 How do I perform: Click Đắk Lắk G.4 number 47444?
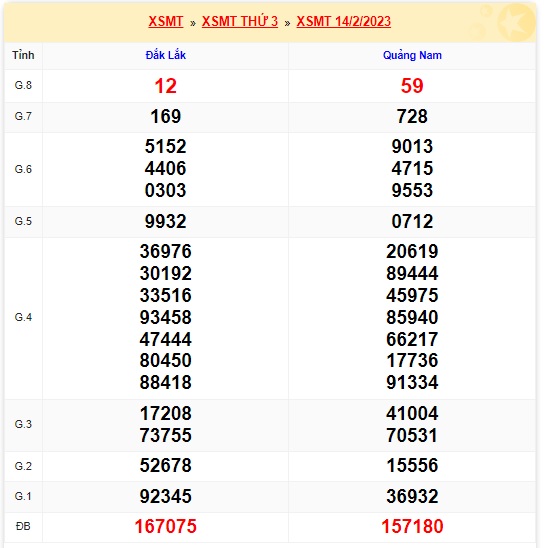point(166,339)
